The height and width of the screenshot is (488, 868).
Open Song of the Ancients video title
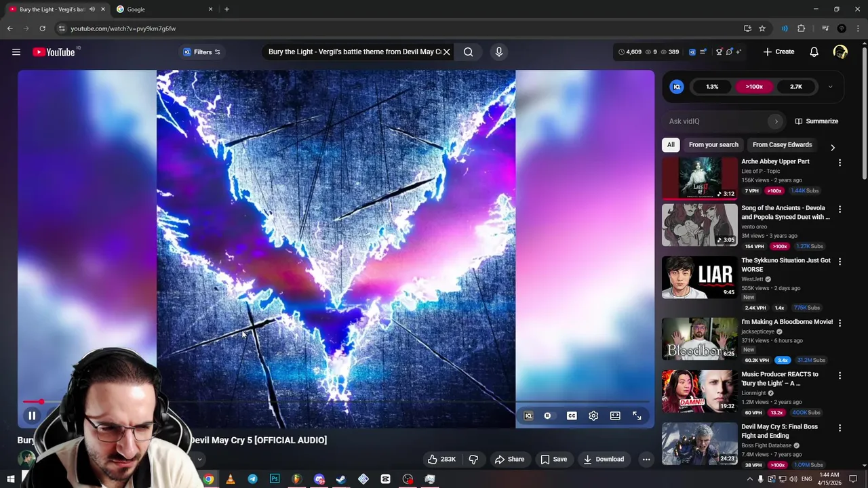[785, 213]
